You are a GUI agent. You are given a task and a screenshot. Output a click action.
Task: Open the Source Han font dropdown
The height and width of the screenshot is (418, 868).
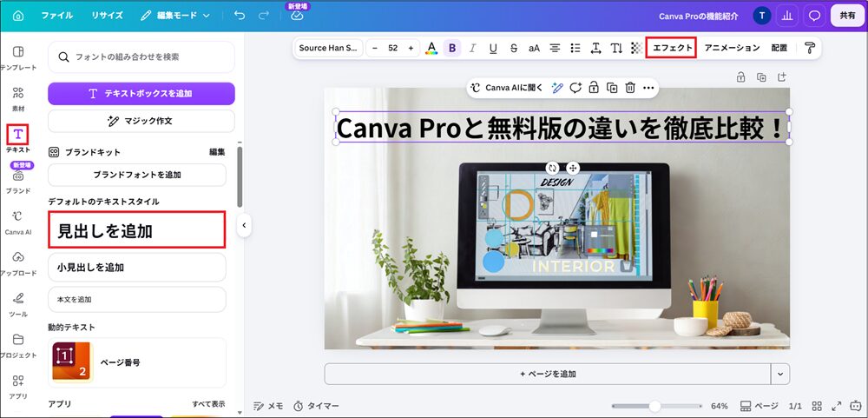(329, 49)
